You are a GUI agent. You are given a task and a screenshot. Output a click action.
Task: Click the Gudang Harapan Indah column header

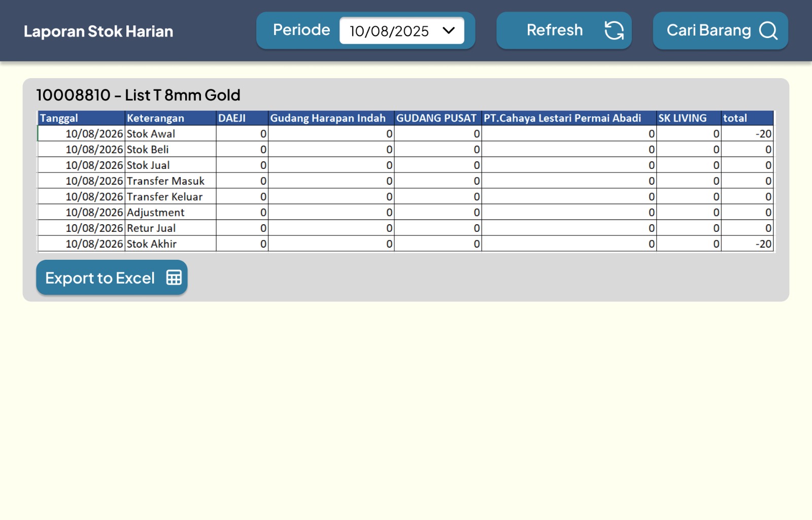pyautogui.click(x=331, y=118)
